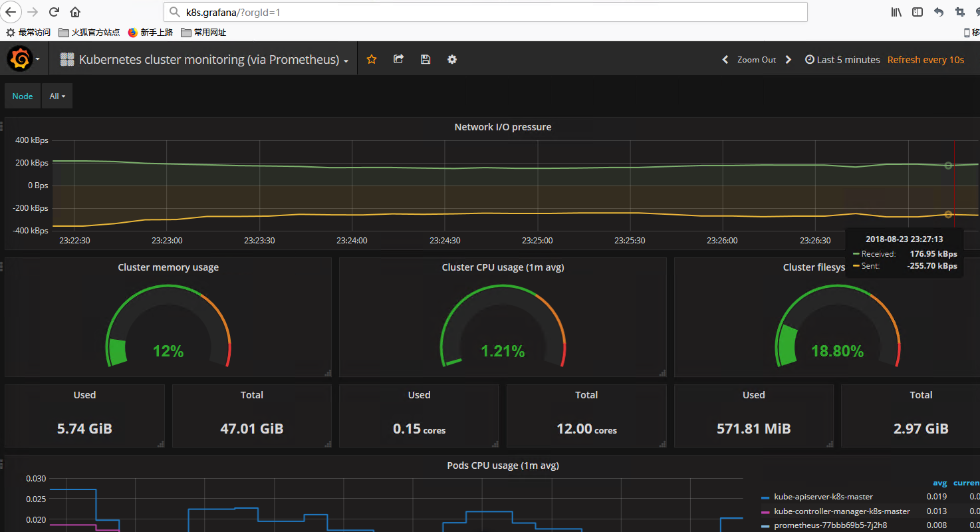Viewport: 980px width, 532px height.
Task: Sort legend by avg column
Action: 939,483
